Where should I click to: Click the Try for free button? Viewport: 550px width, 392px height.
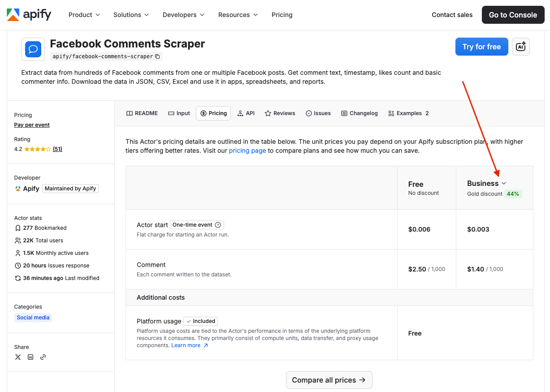pyautogui.click(x=481, y=46)
